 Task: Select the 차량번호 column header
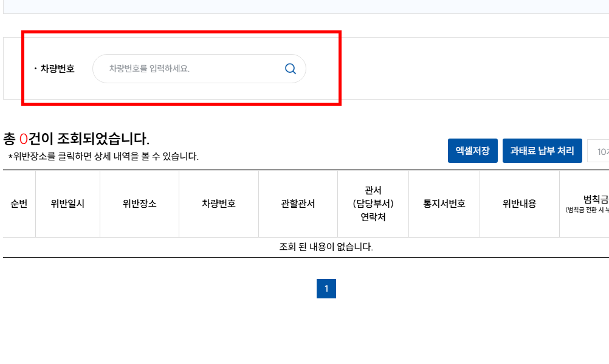coord(218,204)
